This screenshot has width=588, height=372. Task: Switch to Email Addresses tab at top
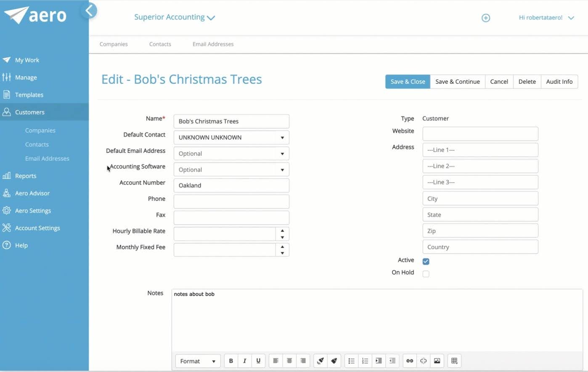pos(213,44)
